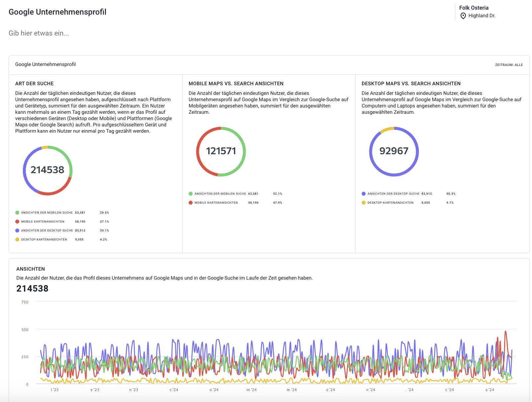Click the a '24 x-axis label

coord(489,390)
